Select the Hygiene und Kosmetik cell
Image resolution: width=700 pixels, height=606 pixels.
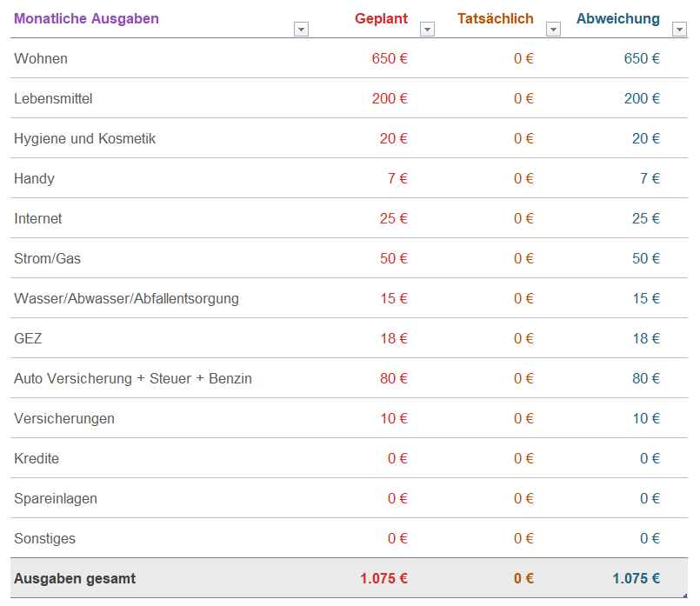tap(85, 138)
